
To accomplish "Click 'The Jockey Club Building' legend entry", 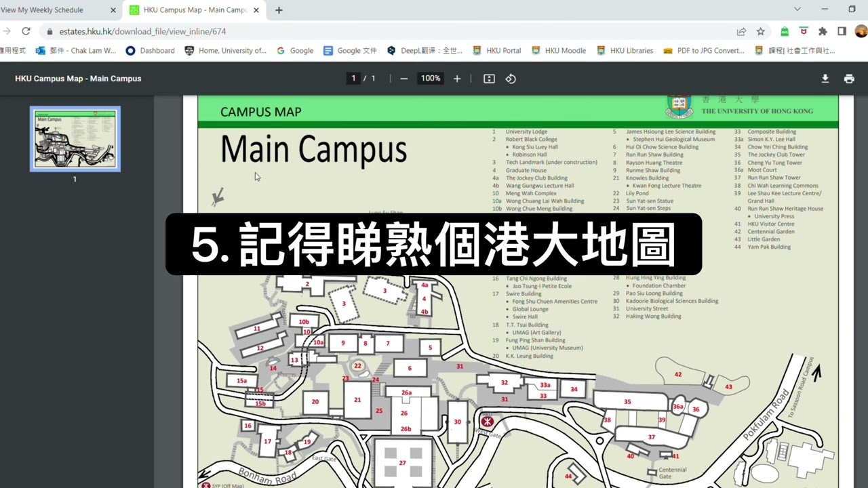I will click(536, 178).
